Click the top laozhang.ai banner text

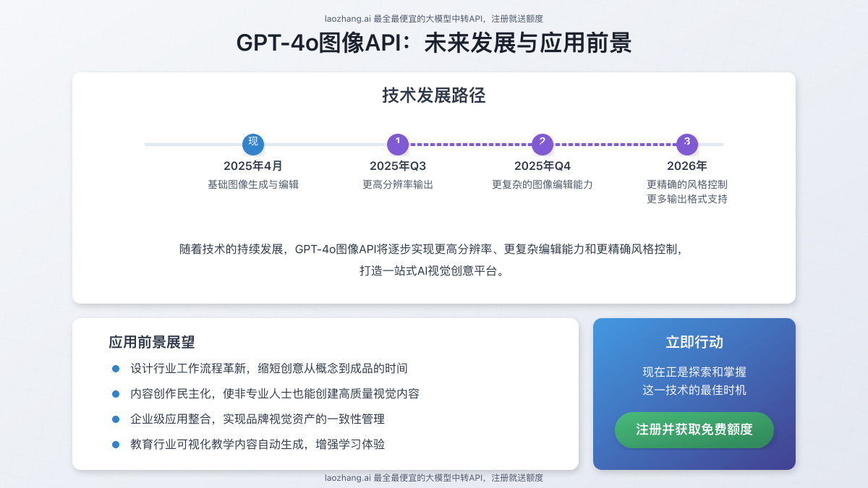(x=434, y=19)
